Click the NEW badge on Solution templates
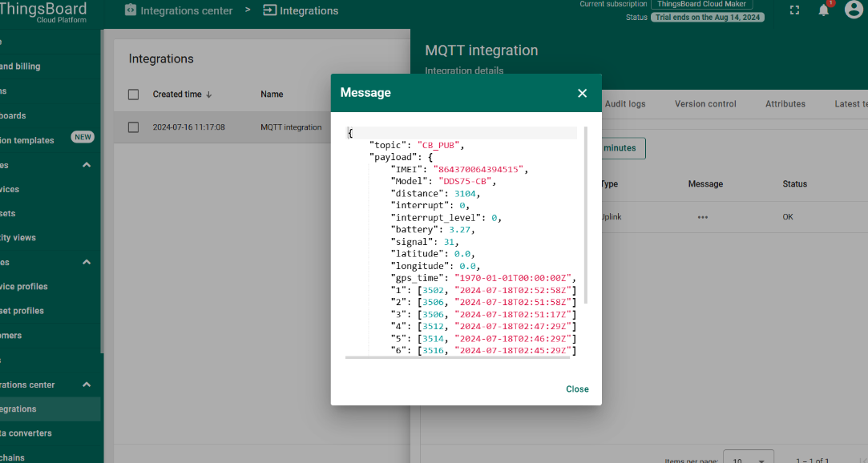868x463 pixels. pos(83,137)
